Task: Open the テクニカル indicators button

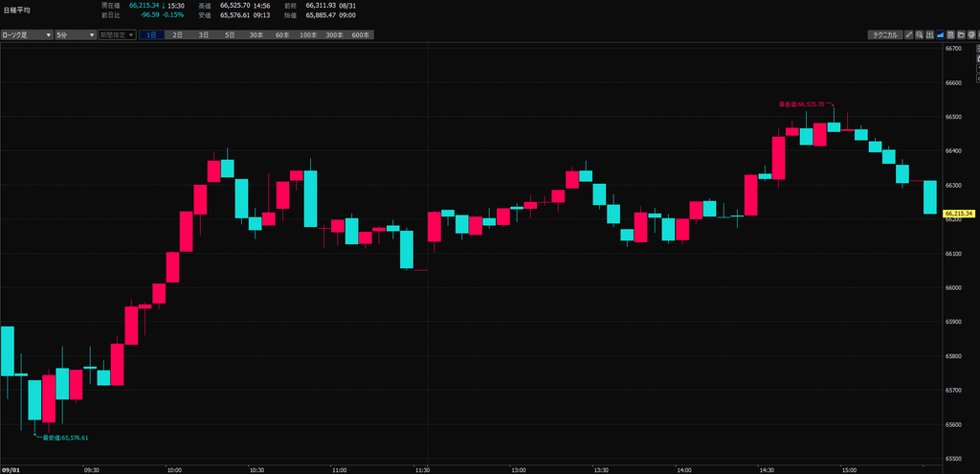Action: click(885, 35)
